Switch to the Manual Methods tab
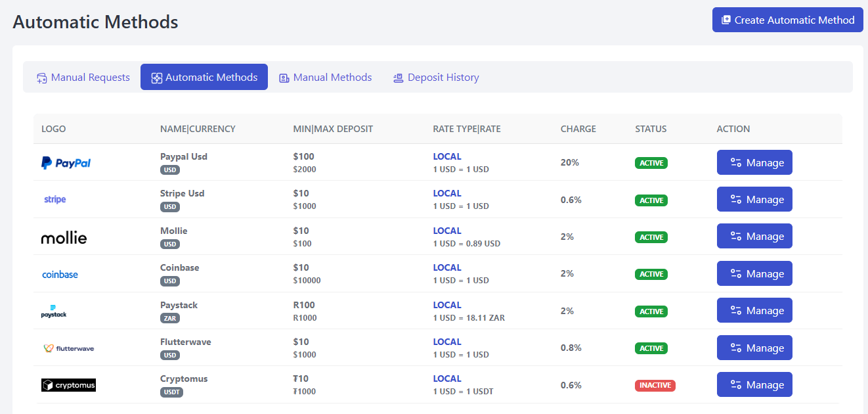The image size is (868, 414). pos(325,77)
